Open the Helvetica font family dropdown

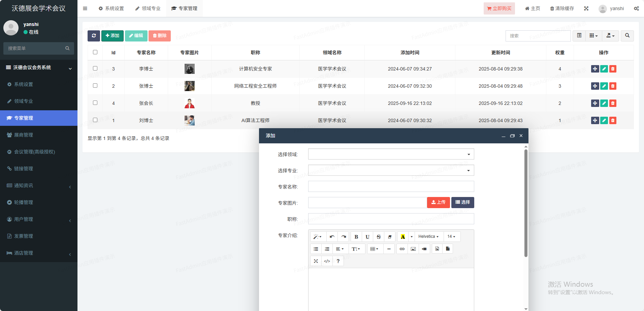tap(428, 237)
